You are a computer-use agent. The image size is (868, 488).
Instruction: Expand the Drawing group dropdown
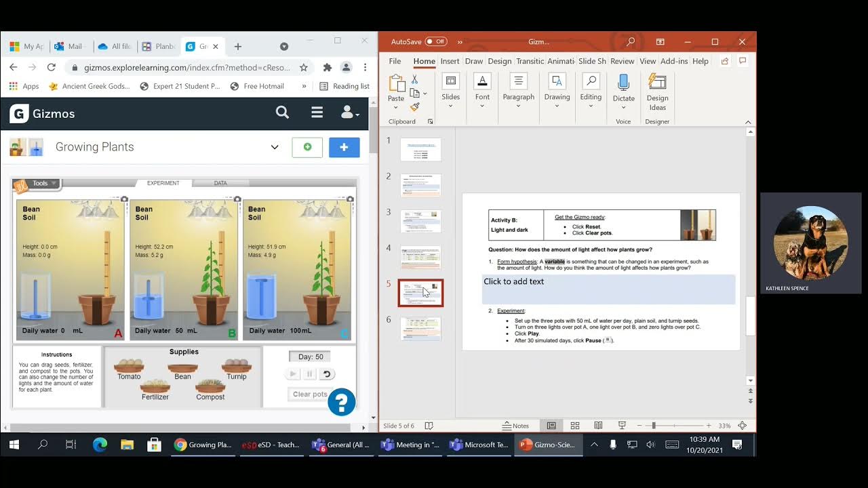[x=557, y=106]
